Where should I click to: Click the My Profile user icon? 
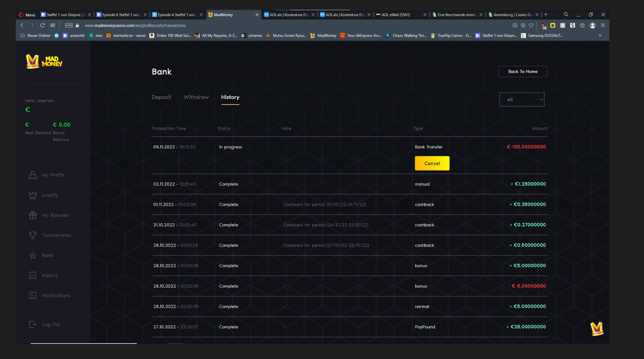tap(33, 175)
